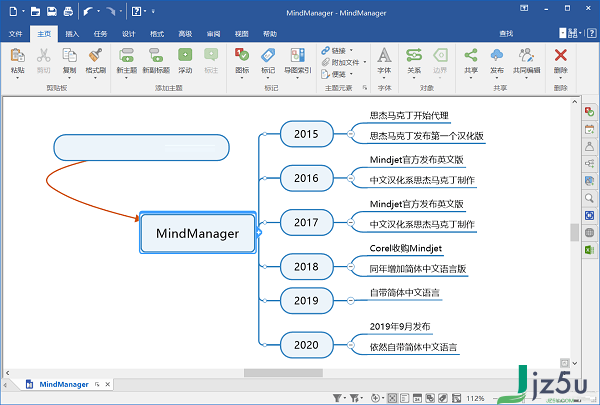
Task: Open the New Topic (新主题) dropdown arrow
Action: [x=126, y=78]
